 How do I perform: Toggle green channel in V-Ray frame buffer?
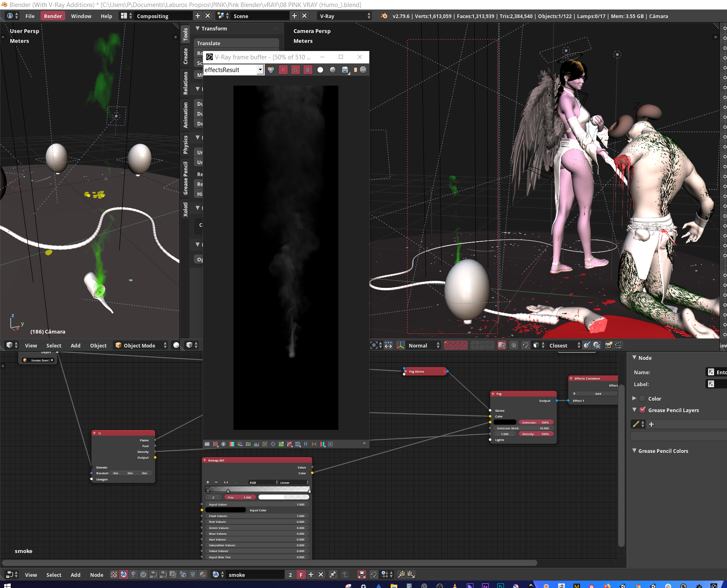[296, 70]
